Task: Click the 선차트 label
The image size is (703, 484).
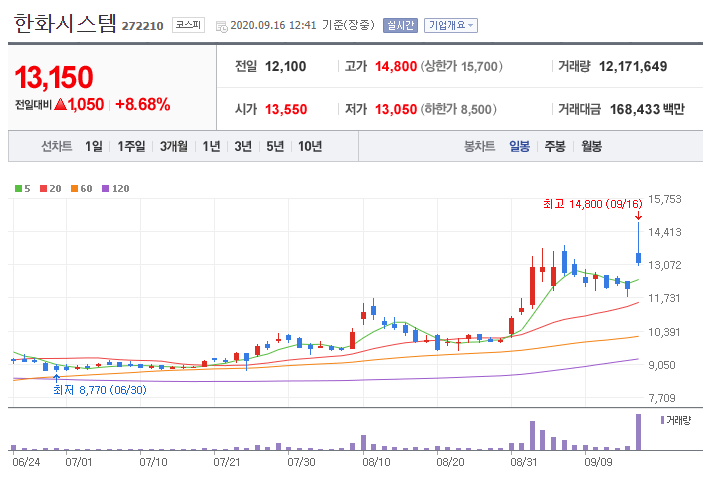Action: [x=56, y=146]
